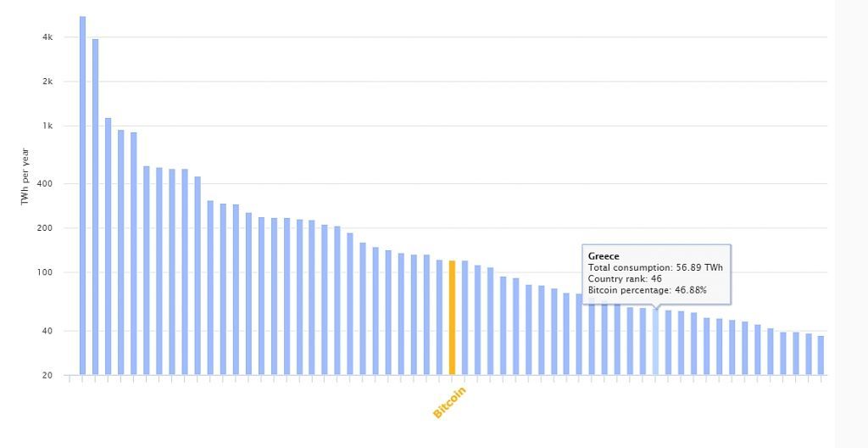Click the 100 y-axis label
868x448 pixels.
click(45, 272)
